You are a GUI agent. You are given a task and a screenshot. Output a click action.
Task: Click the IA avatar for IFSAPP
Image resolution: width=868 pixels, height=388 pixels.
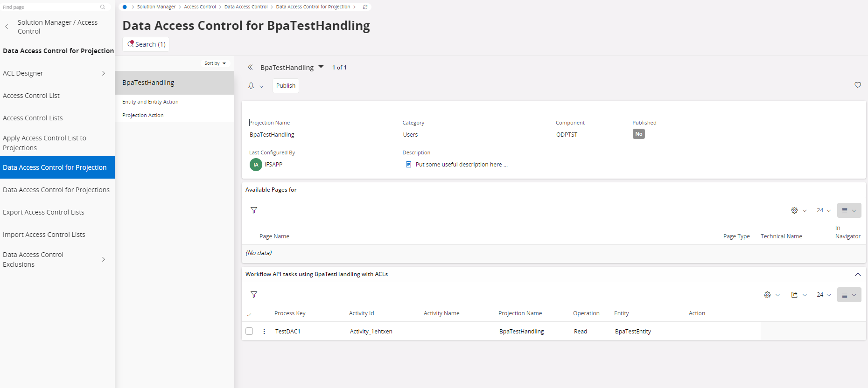pyautogui.click(x=256, y=165)
